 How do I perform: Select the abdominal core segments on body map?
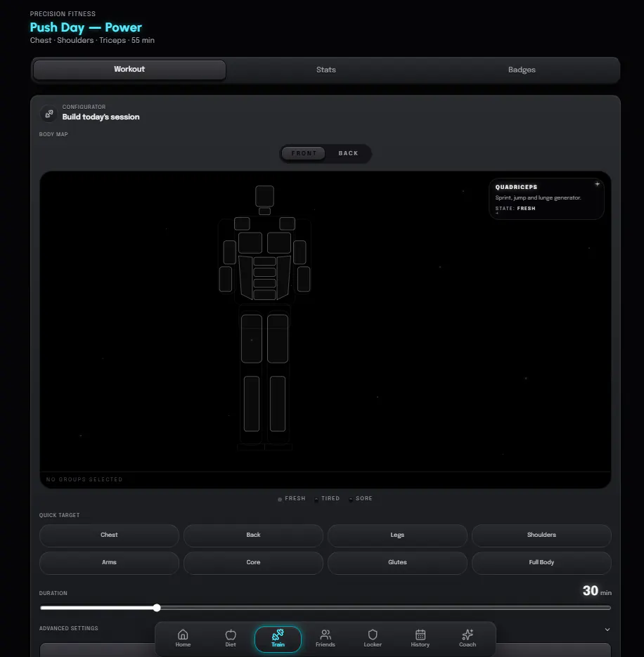(264, 278)
